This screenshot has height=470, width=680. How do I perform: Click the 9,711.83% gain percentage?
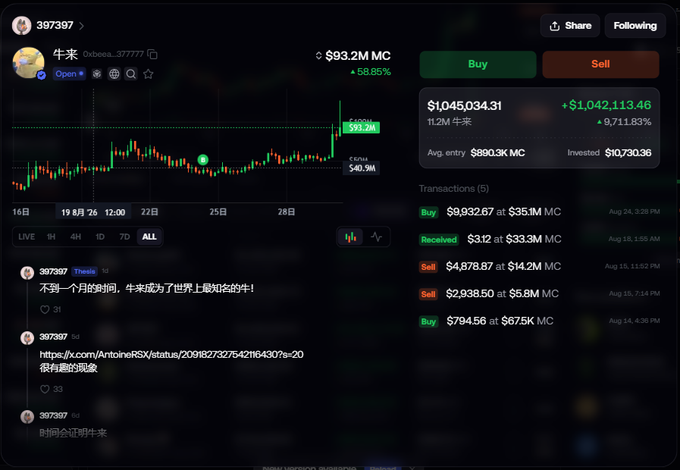coord(624,122)
